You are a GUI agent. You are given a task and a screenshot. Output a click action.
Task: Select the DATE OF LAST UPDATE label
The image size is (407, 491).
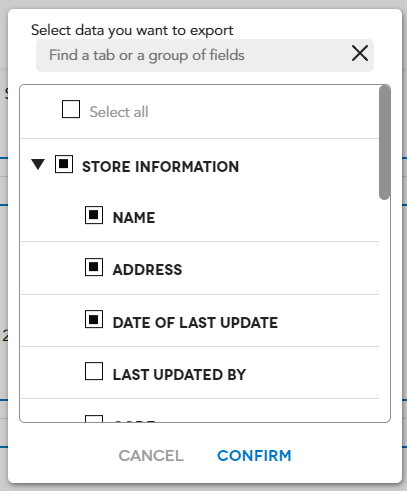tap(195, 323)
